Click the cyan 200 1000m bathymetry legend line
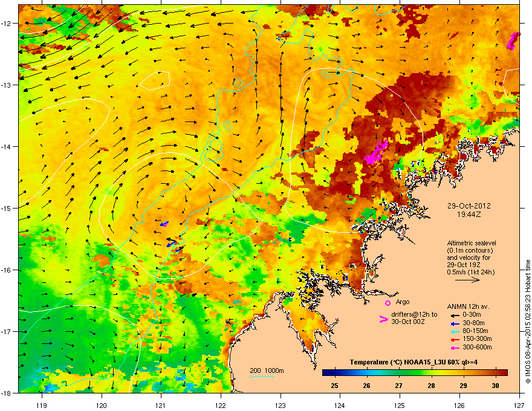The width and height of the screenshot is (532, 411). [x=262, y=376]
